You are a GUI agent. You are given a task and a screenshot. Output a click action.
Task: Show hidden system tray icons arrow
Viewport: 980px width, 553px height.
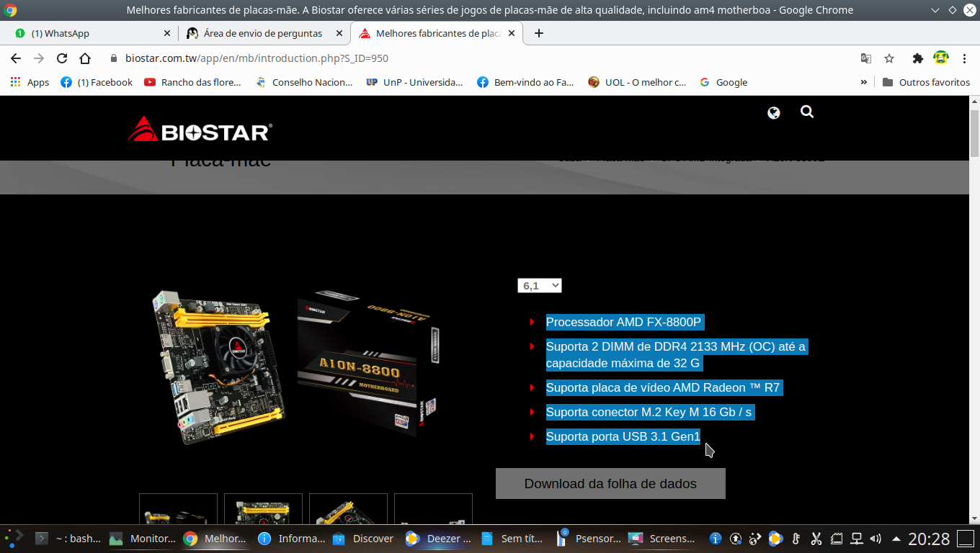pyautogui.click(x=896, y=539)
